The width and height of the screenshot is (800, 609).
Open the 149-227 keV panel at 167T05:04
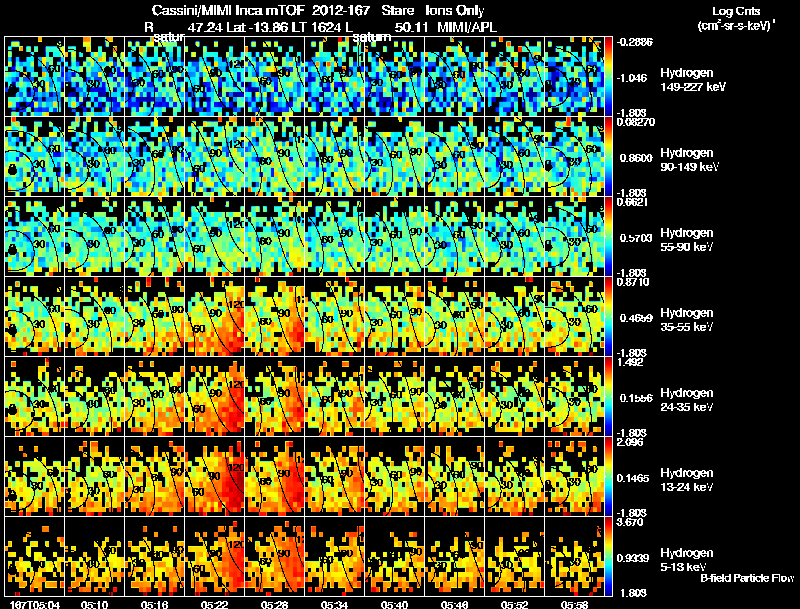click(35, 76)
